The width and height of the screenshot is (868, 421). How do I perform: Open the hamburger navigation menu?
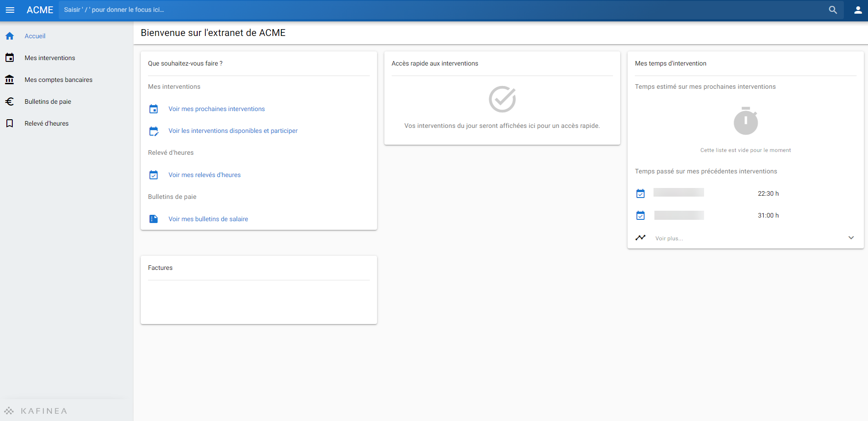coord(10,10)
